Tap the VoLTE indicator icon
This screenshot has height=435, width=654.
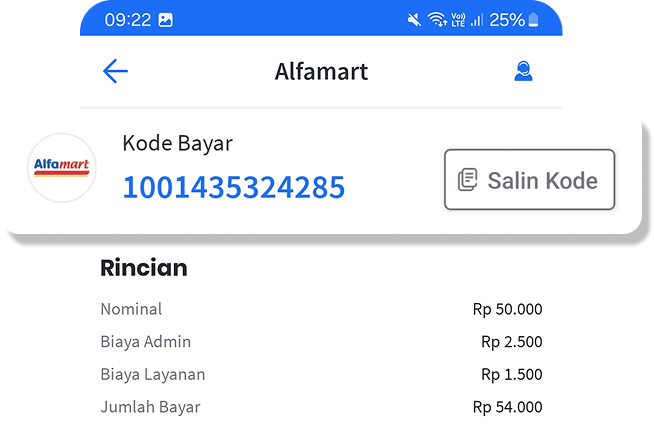pos(459,20)
